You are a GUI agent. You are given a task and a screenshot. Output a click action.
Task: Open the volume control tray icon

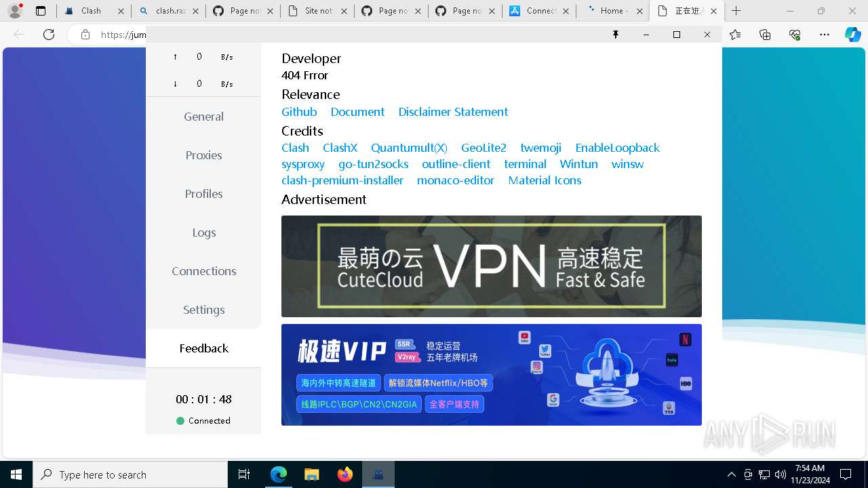tap(781, 474)
